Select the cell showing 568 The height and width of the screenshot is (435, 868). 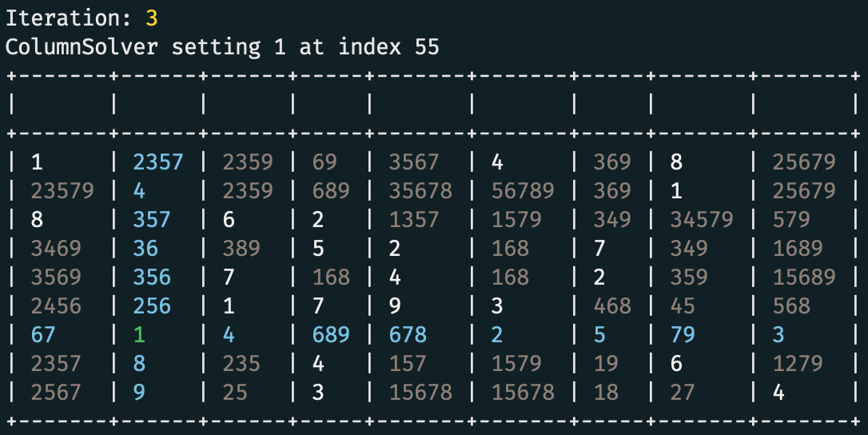tap(791, 306)
